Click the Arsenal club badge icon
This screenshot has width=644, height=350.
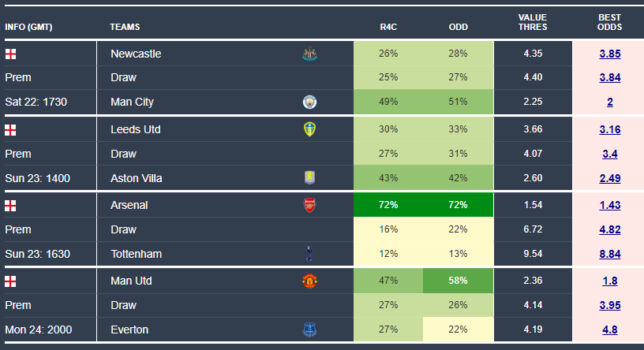[x=309, y=205]
